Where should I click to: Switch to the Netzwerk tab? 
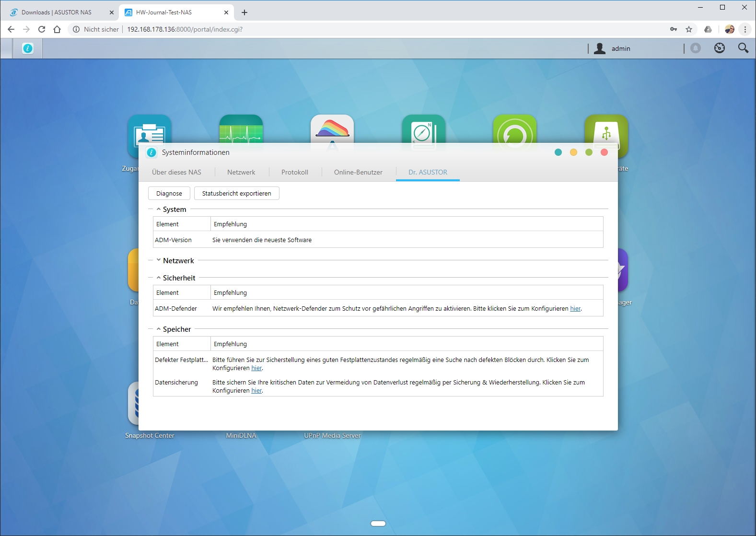241,172
